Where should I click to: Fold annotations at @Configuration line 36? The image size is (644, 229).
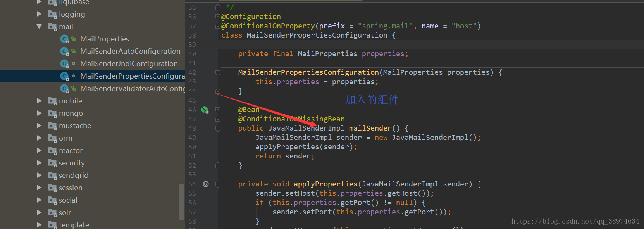click(x=218, y=17)
